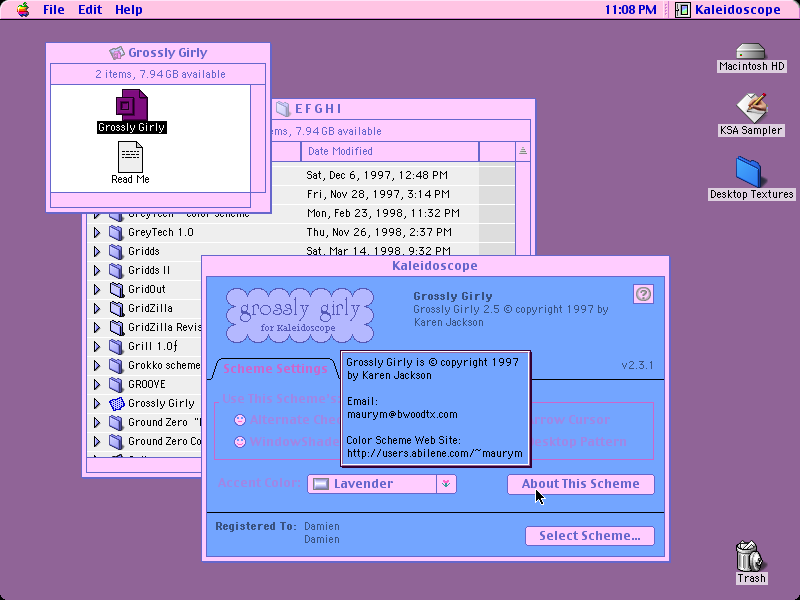
Task: Click the grossly girly cloud logo image
Action: 299,315
